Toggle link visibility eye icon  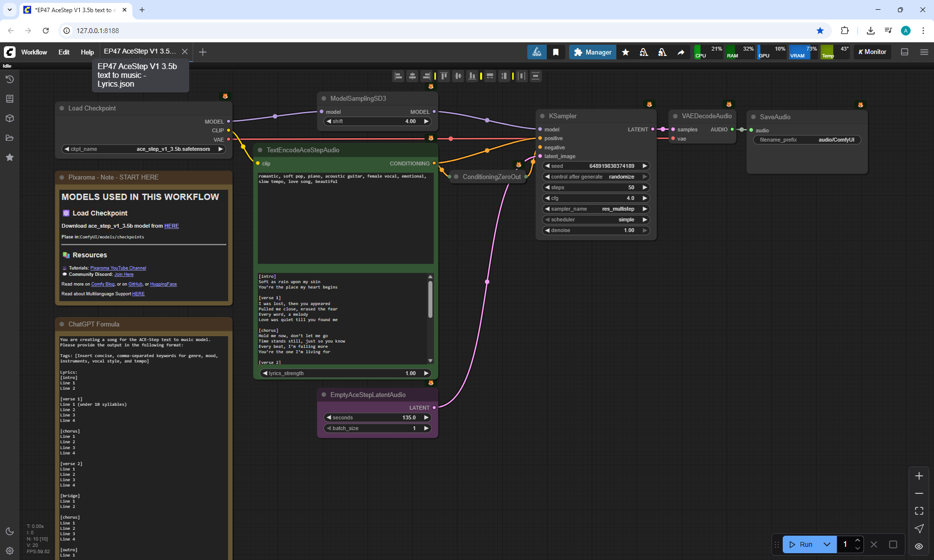click(x=919, y=546)
